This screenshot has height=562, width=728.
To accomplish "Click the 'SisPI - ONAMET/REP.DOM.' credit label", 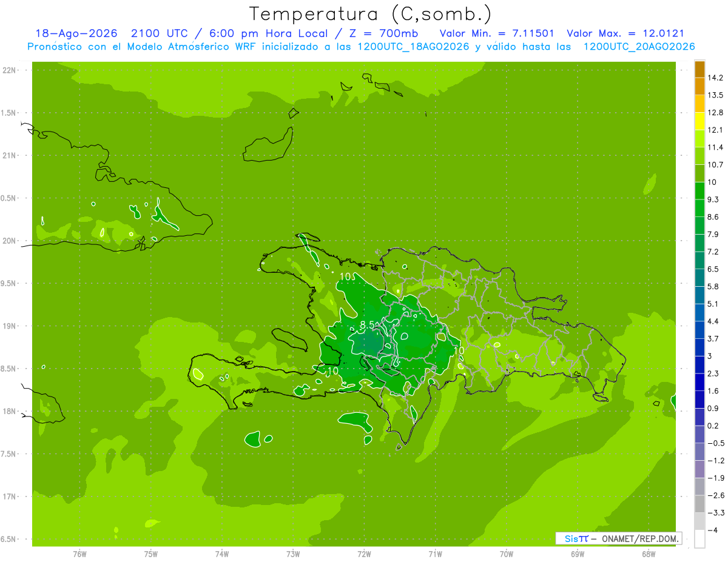I will [618, 538].
